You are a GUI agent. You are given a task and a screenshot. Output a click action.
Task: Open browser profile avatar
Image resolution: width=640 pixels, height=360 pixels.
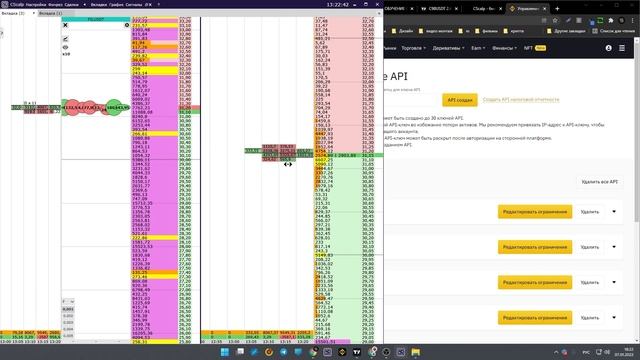622,20
